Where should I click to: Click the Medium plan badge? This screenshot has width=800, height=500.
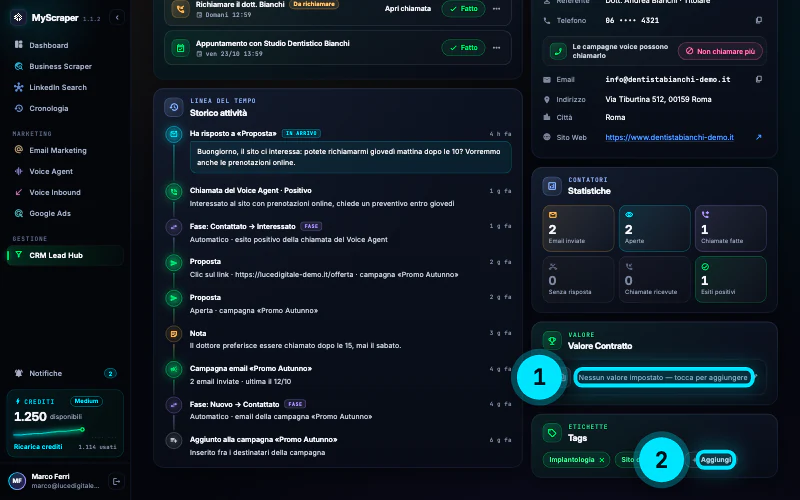86,401
